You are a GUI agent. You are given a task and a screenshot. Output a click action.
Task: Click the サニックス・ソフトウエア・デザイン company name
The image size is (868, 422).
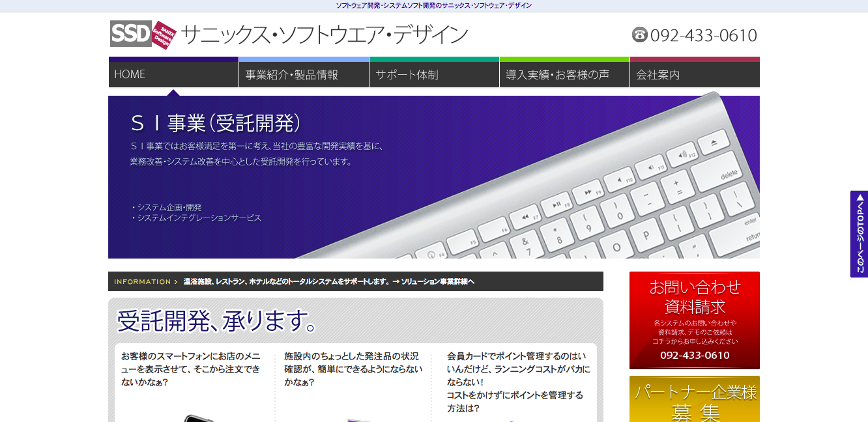point(325,35)
